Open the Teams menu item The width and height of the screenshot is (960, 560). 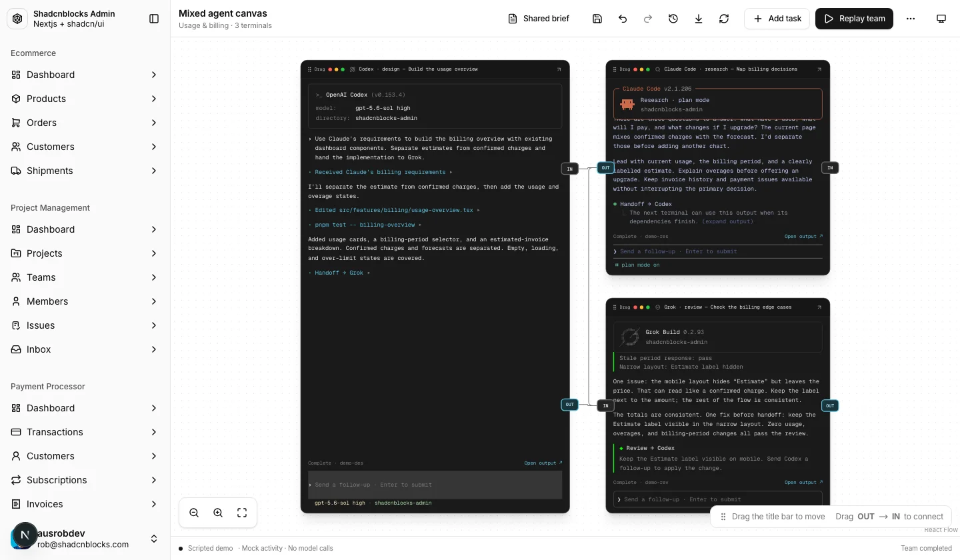click(x=85, y=277)
